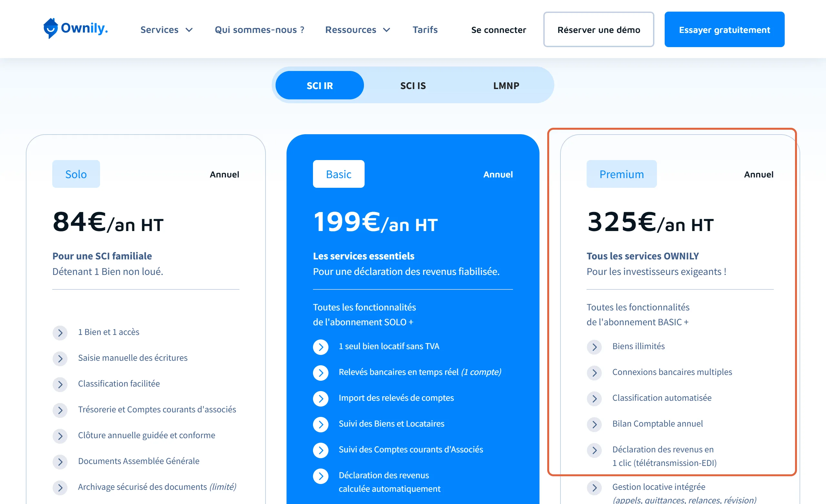
Task: Click the '325€/an HT' price
Action: pos(650,222)
